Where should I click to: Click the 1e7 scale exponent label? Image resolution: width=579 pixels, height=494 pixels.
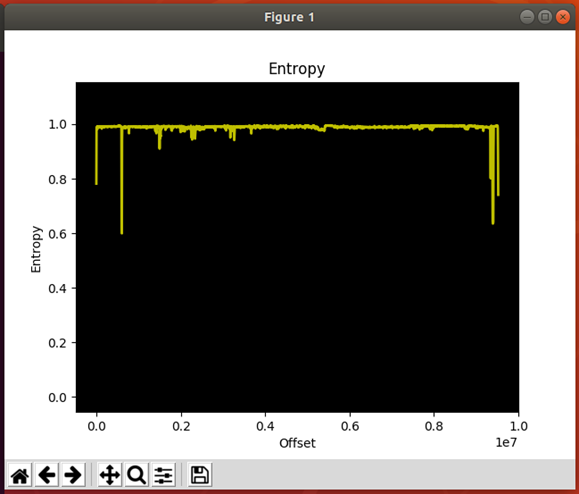(506, 442)
